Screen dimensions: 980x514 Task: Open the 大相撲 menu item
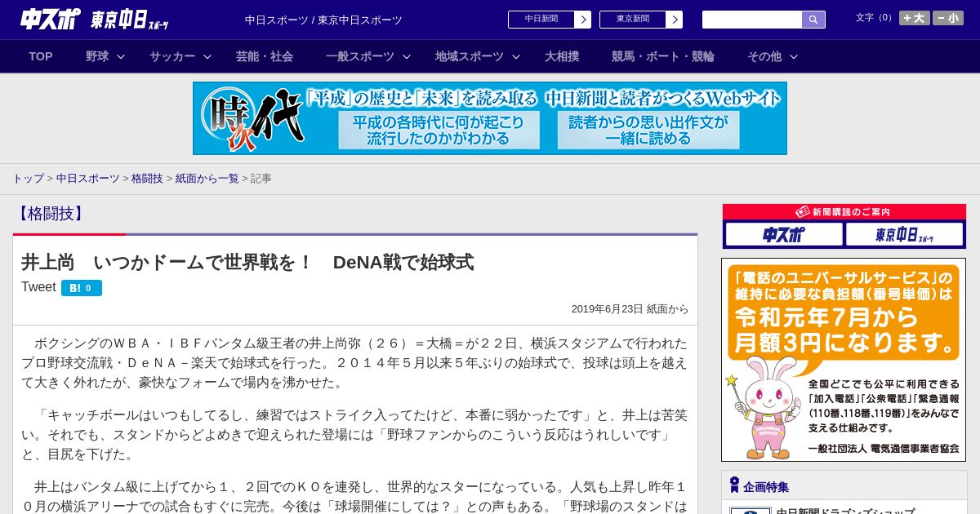tap(562, 56)
